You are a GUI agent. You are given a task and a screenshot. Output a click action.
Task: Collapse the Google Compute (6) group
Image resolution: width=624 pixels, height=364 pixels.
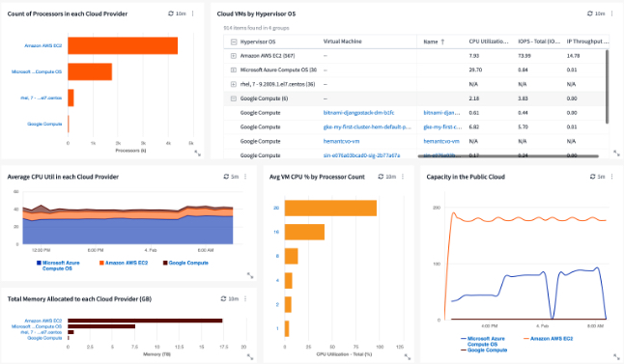(x=234, y=98)
